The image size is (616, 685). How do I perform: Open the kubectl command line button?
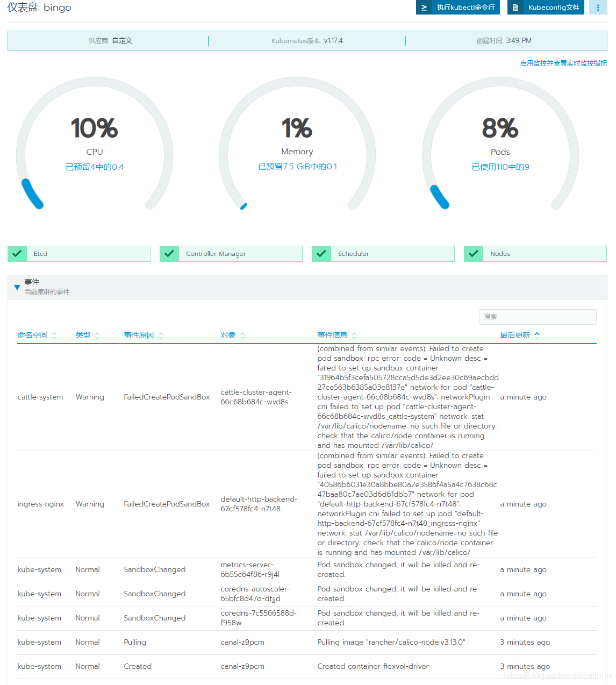pos(458,8)
